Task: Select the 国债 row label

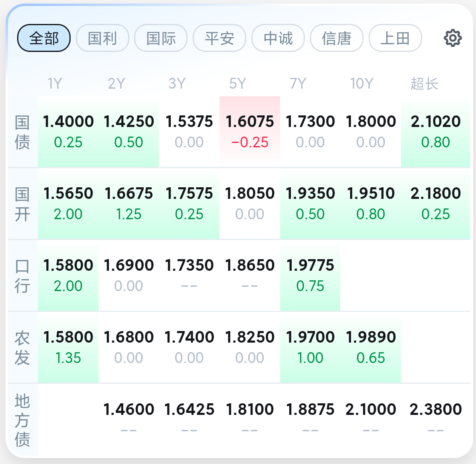Action: pyautogui.click(x=22, y=132)
